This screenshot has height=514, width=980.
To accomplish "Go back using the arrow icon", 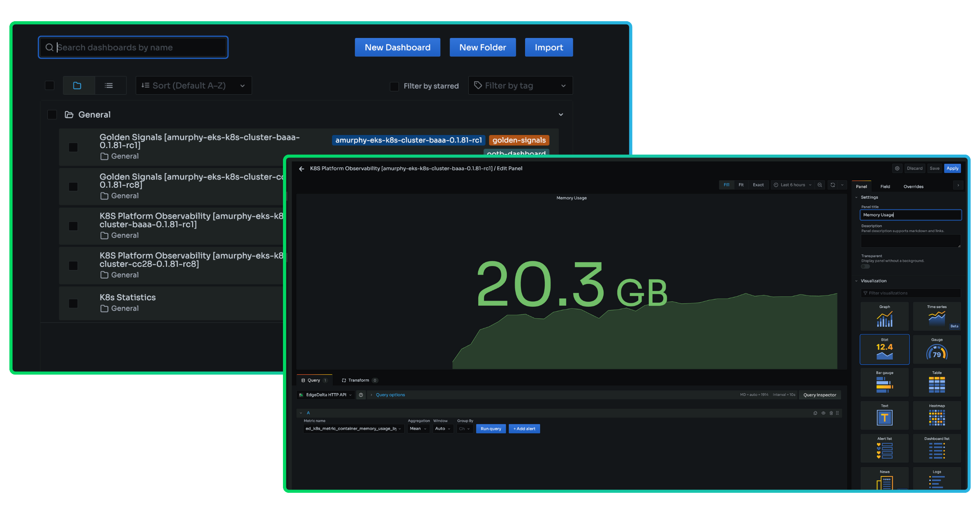I will click(x=301, y=169).
